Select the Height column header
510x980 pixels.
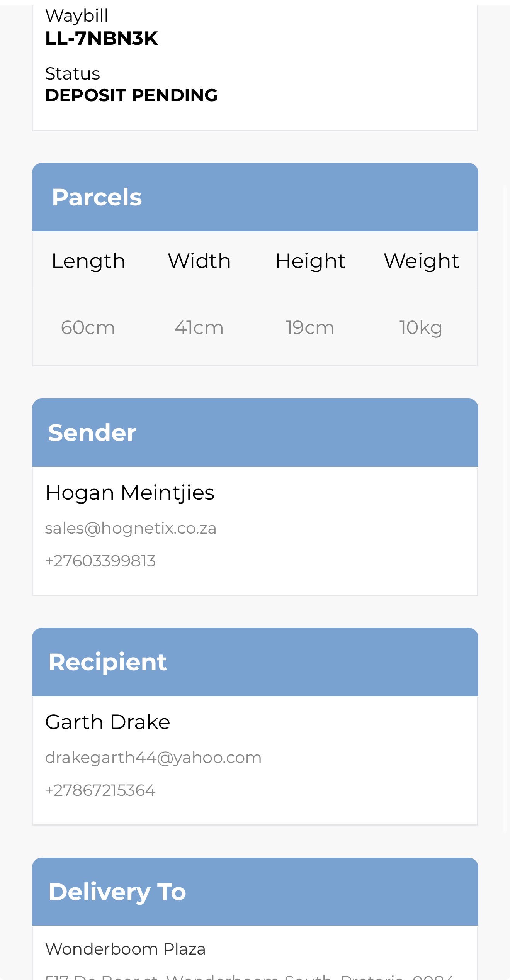click(310, 261)
